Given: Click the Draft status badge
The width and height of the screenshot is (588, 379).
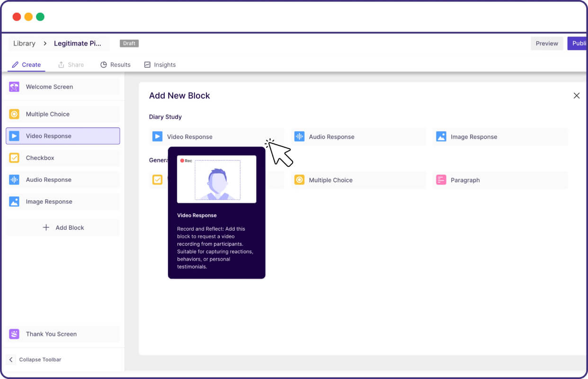Looking at the screenshot, I should click(129, 43).
